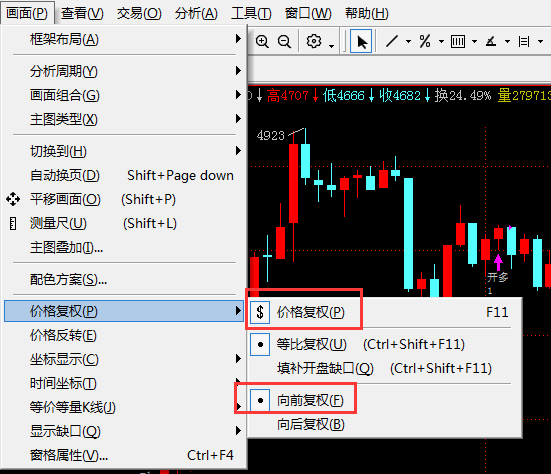The image size is (551, 474).
Task: Open dropdown arrow next to bracket tool
Action: pyautogui.click(x=540, y=41)
